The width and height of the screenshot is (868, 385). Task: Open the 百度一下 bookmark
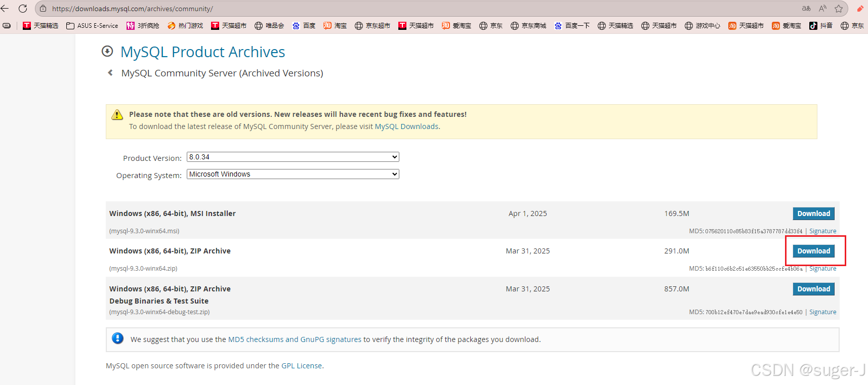[572, 26]
